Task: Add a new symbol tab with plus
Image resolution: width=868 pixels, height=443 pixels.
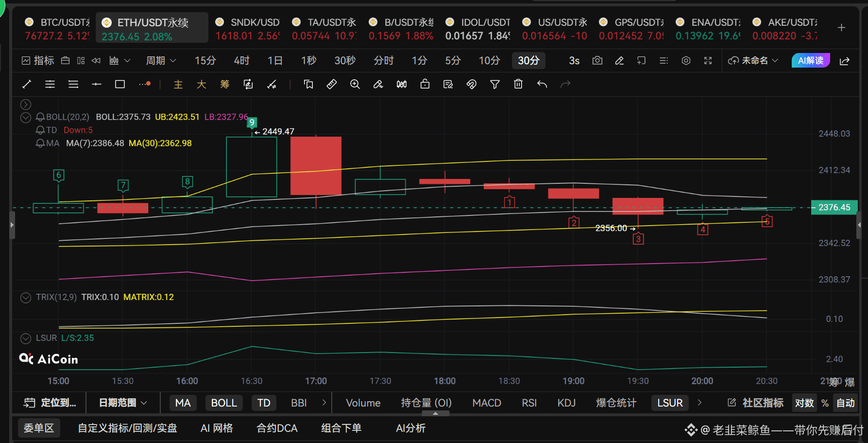Action: pyautogui.click(x=842, y=28)
